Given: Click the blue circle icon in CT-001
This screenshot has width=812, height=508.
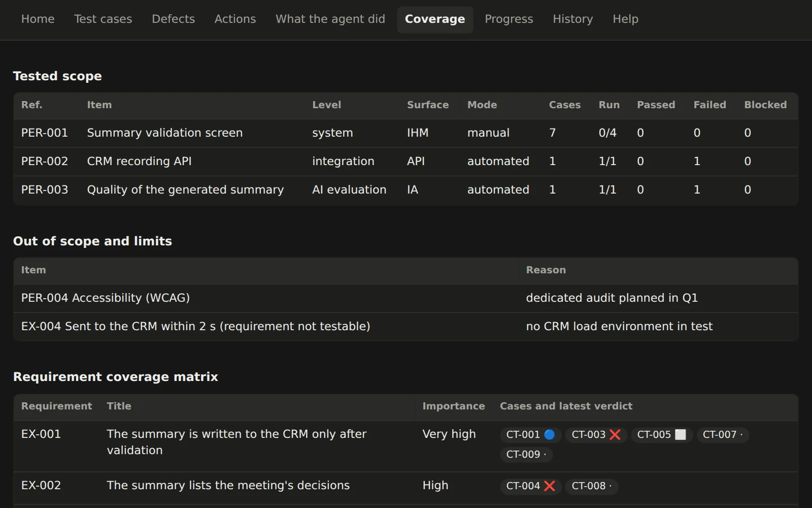Looking at the screenshot, I should [549, 435].
